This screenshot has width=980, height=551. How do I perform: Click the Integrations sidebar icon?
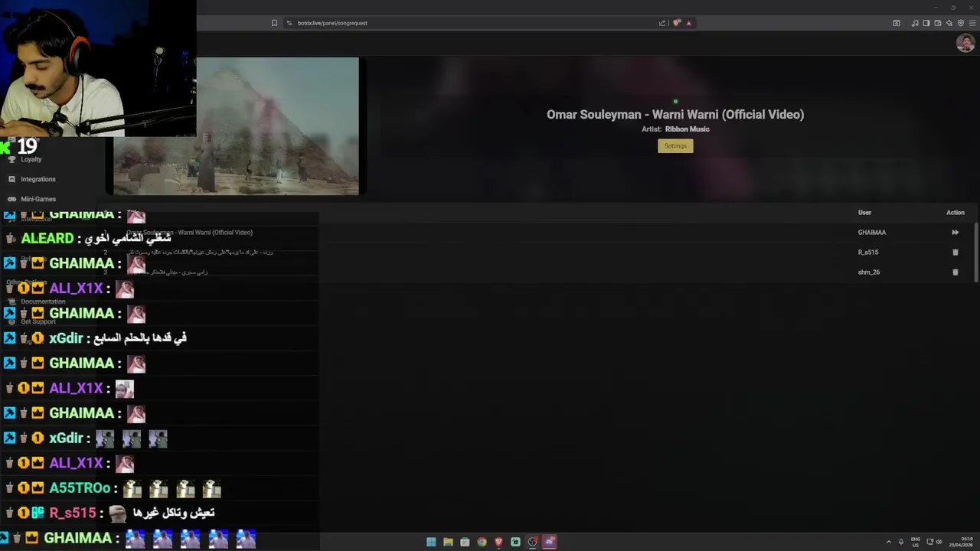pyautogui.click(x=11, y=179)
